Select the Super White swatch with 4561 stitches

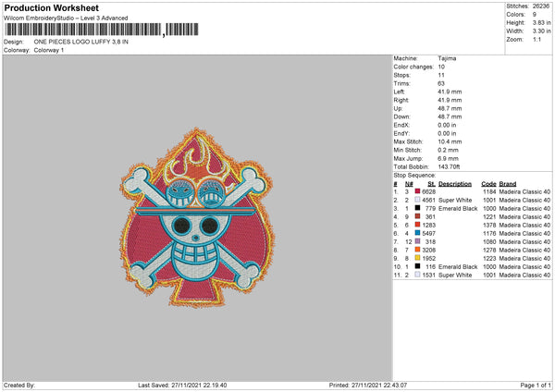point(418,200)
